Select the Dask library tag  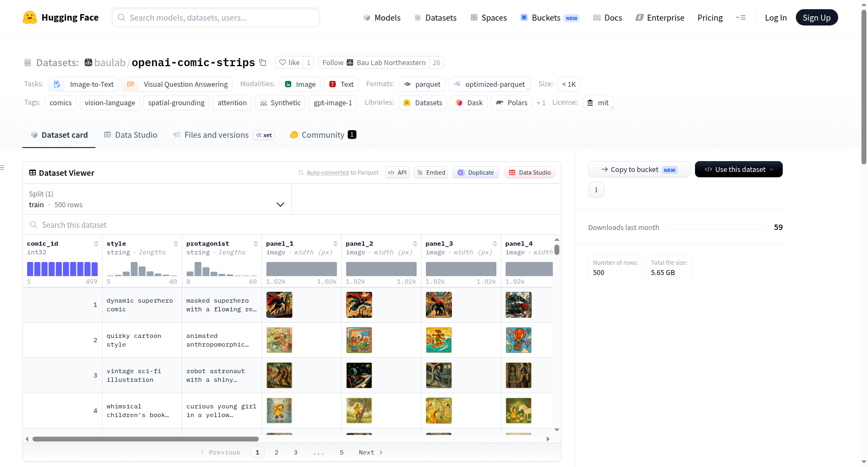[x=469, y=103]
